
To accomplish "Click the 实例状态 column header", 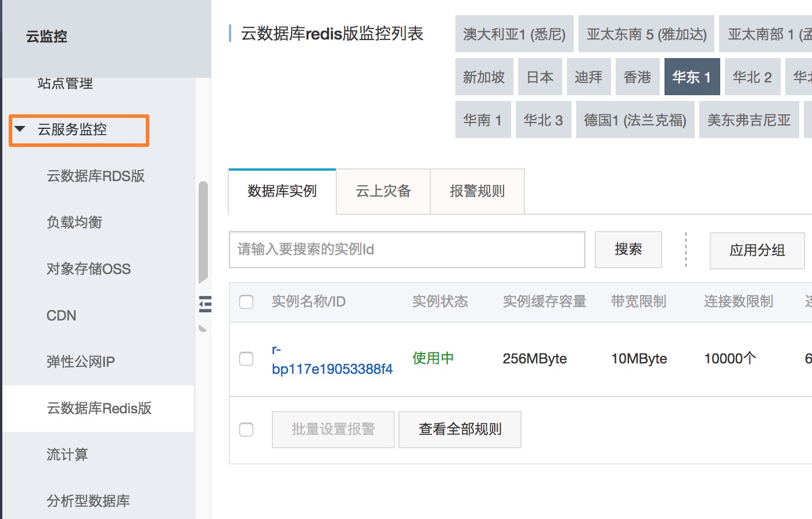I will pos(440,302).
